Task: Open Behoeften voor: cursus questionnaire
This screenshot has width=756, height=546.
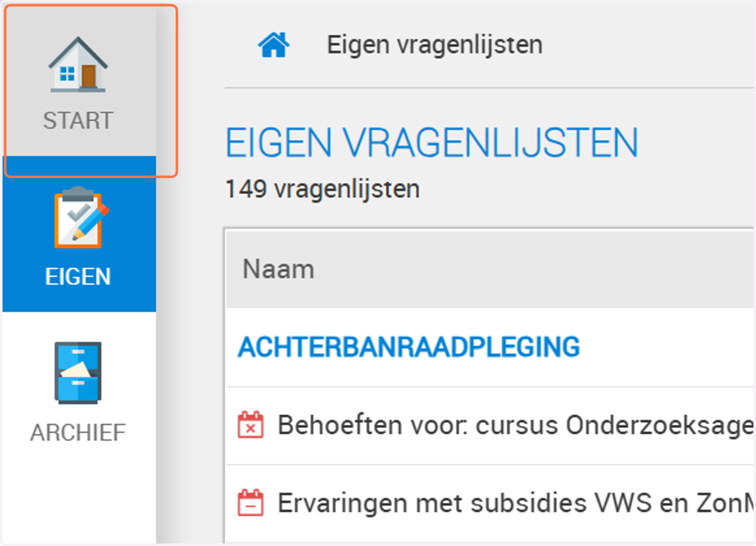Action: click(x=515, y=426)
